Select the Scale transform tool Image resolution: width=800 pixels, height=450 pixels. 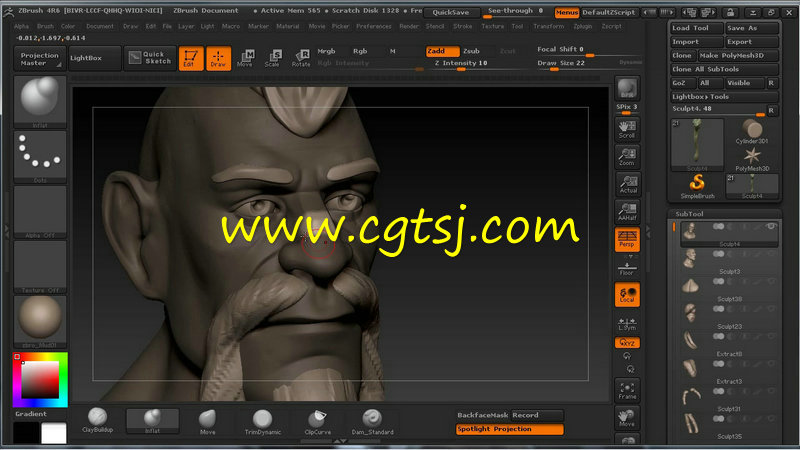pyautogui.click(x=273, y=58)
